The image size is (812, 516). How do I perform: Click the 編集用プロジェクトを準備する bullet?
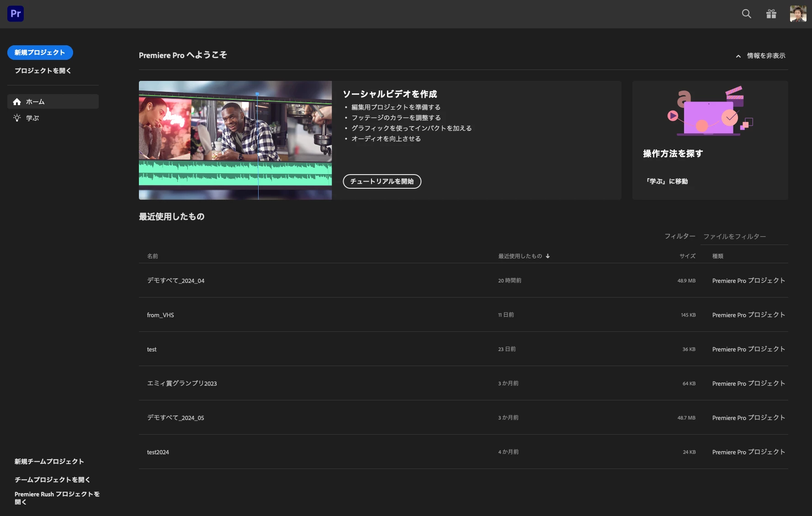coord(396,107)
